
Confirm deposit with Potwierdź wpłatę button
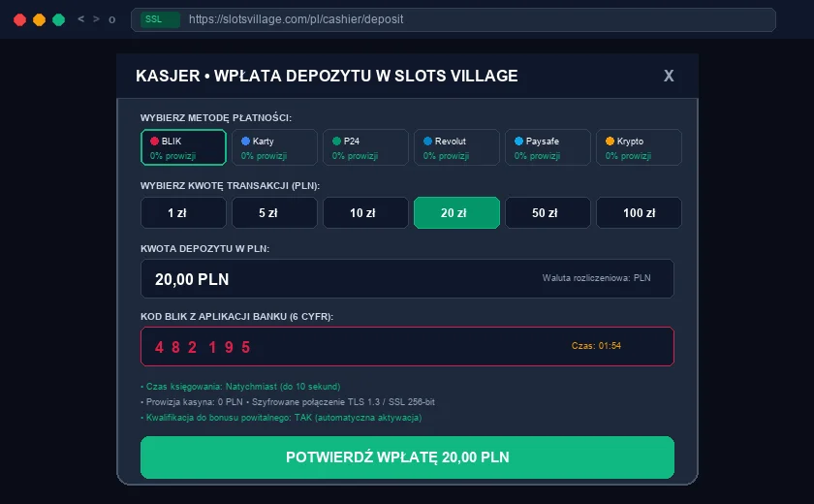[x=408, y=457]
